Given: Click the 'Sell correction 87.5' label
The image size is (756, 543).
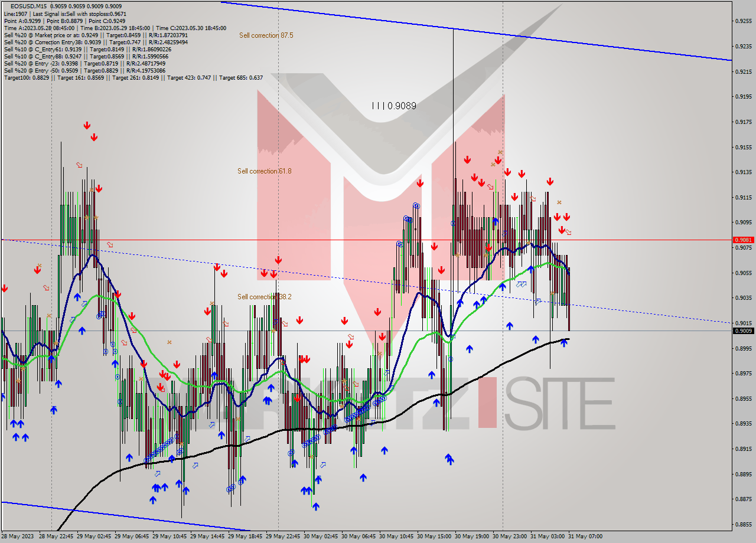Looking at the screenshot, I should click(266, 35).
